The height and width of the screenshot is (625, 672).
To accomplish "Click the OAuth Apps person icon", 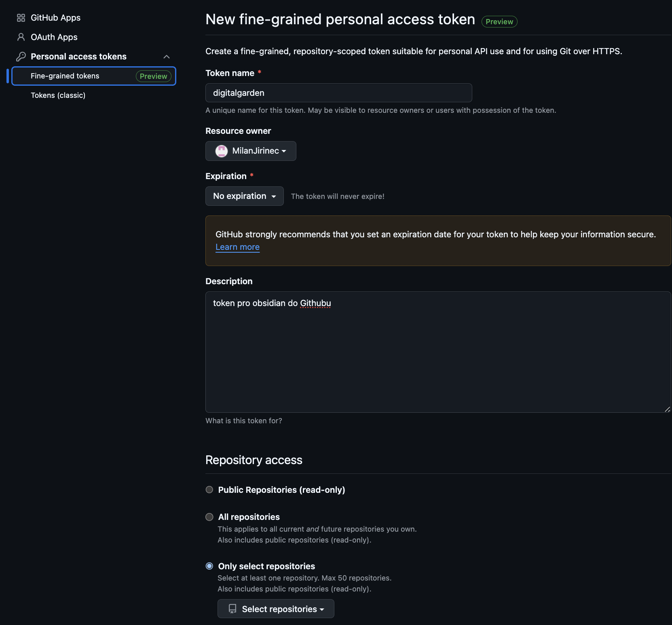I will 21,37.
